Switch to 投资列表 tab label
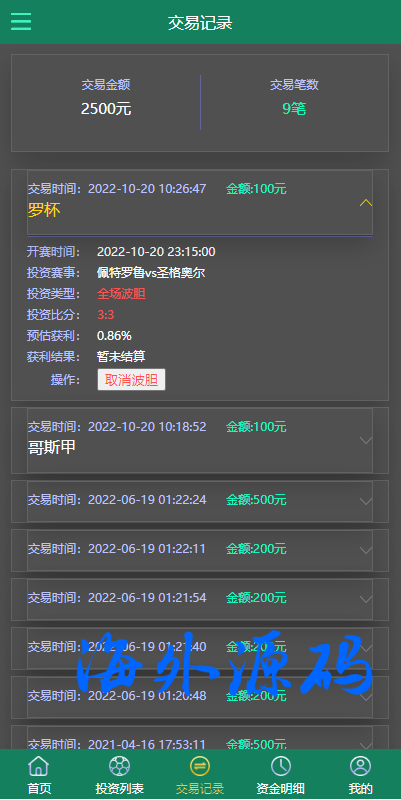Image resolution: width=401 pixels, height=800 pixels. [x=119, y=789]
